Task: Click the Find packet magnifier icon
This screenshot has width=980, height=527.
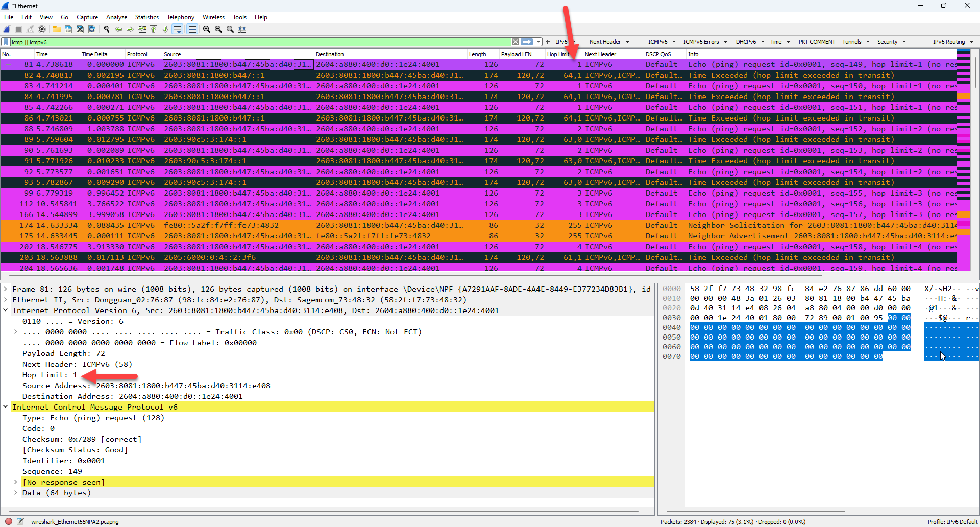Action: (106, 29)
